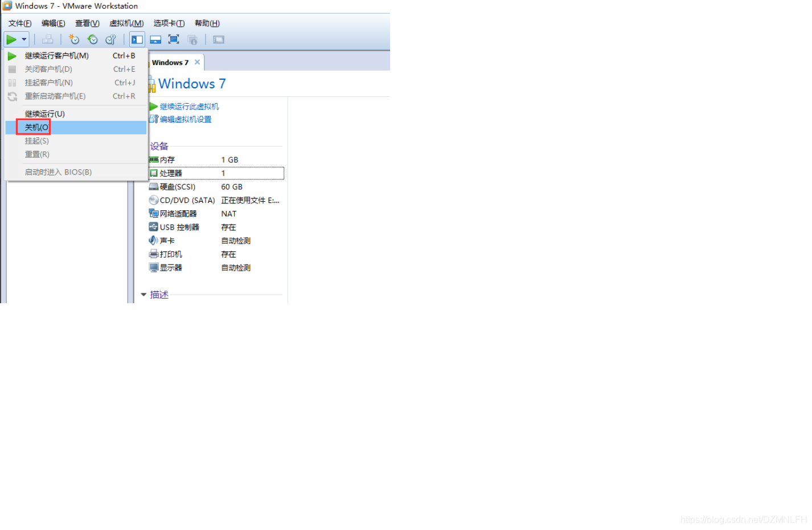This screenshot has height=530, width=812.
Task: Click the VMware Workstation title bar icon
Action: 7,6
